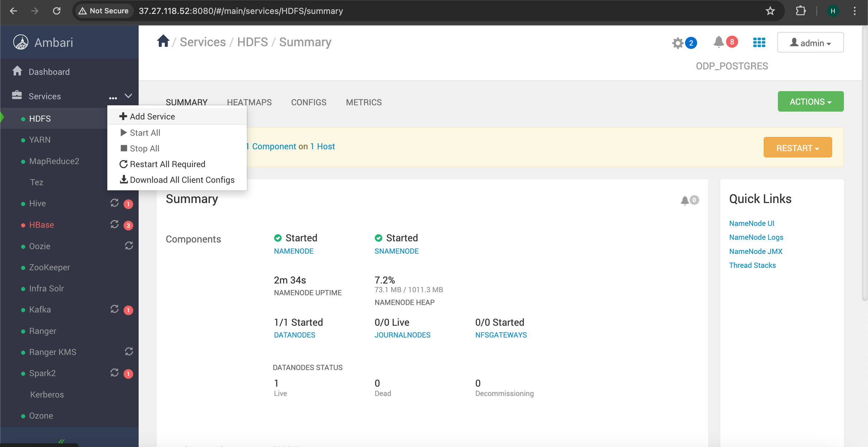Click browser reload button
868x447 pixels.
tap(57, 11)
